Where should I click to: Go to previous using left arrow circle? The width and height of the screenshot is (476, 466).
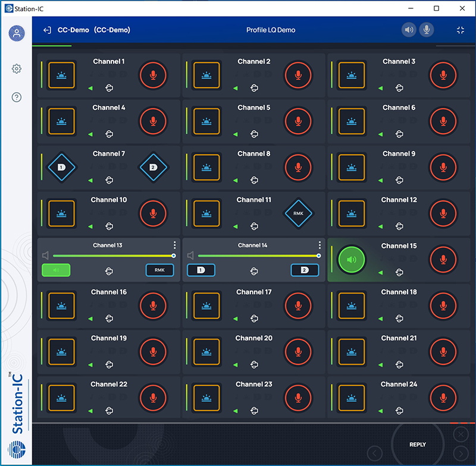[x=375, y=454]
